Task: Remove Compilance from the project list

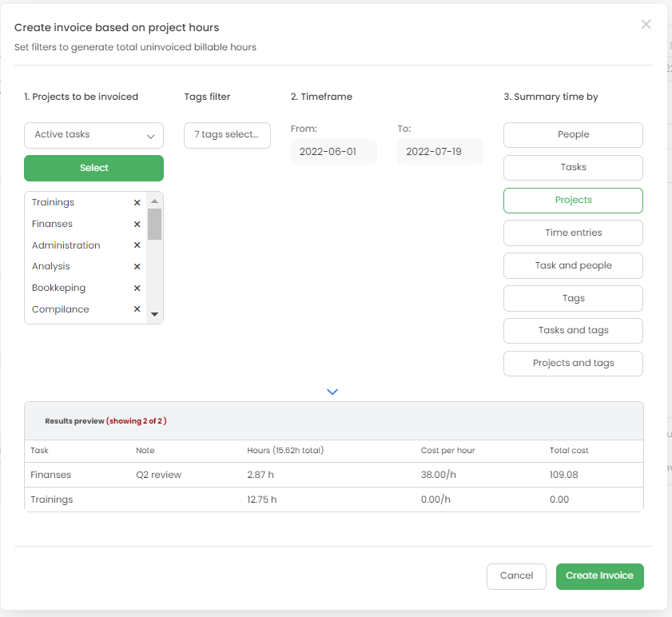Action: 137,309
